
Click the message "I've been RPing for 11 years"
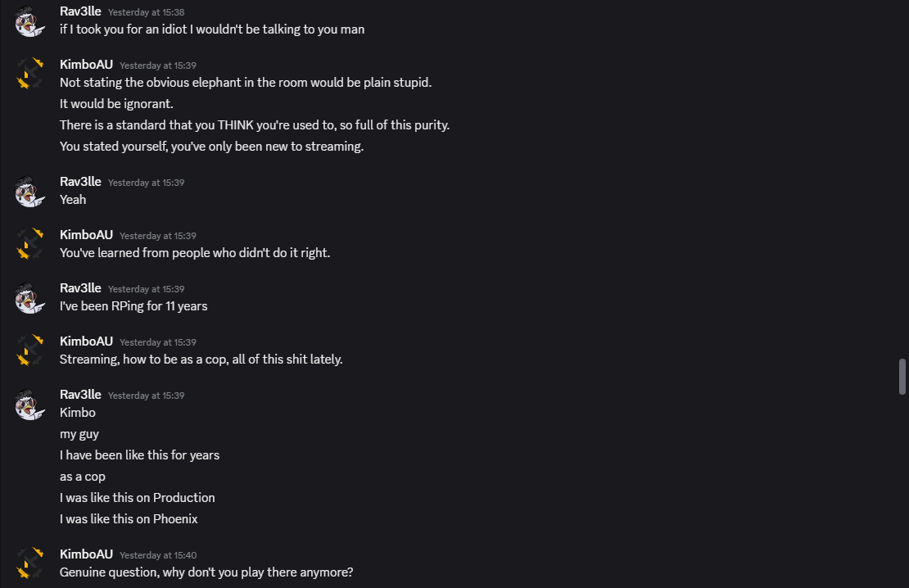click(x=133, y=306)
